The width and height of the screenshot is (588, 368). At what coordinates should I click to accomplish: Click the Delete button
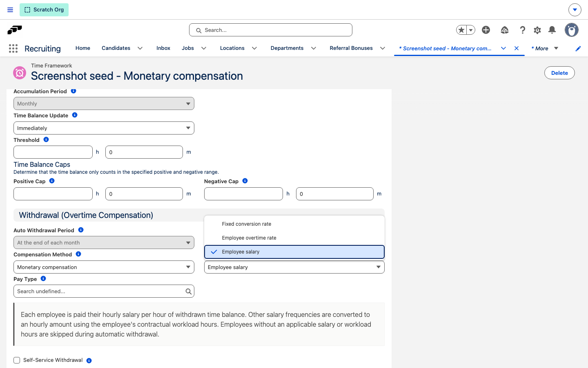[x=559, y=73]
